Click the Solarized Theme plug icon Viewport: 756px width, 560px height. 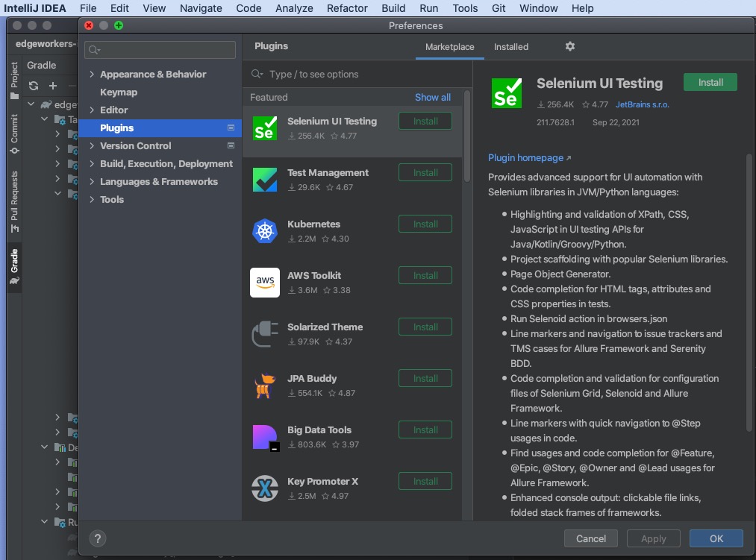(265, 334)
